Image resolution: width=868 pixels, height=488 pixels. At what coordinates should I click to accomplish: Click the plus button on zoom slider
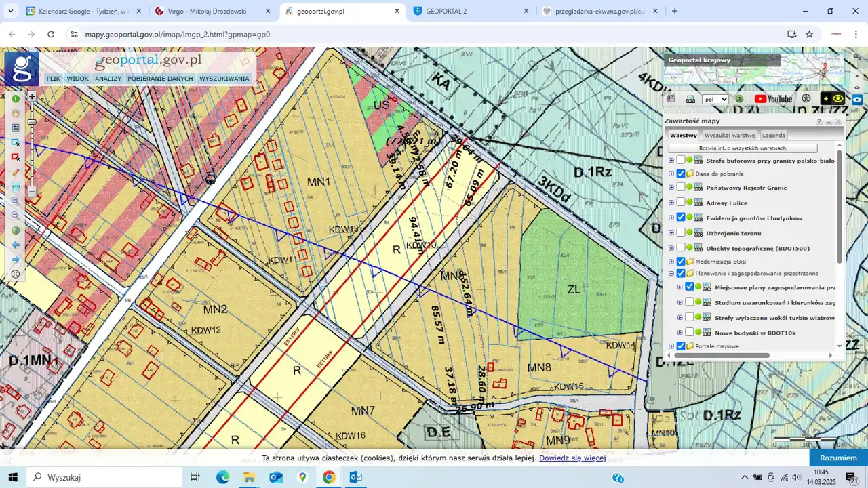32,96
